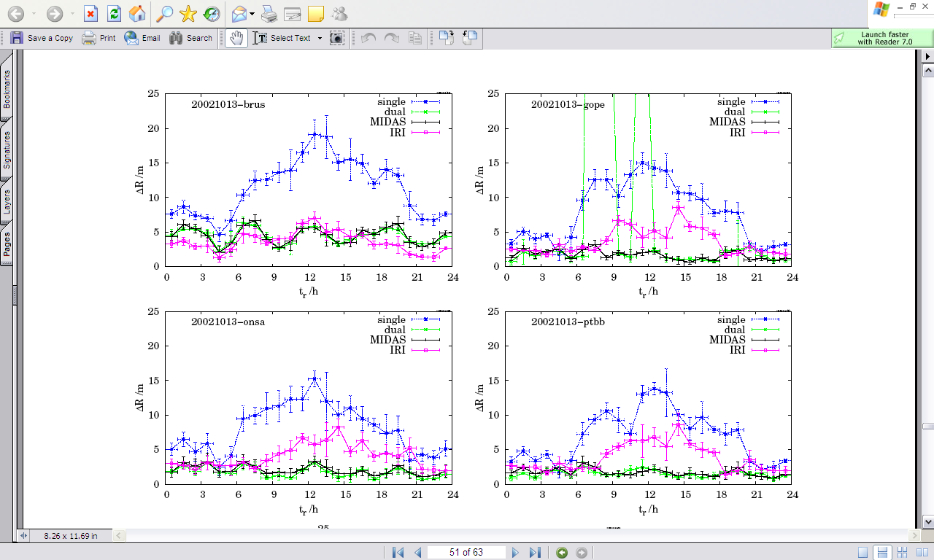Click the browser Stop icon
The height and width of the screenshot is (560, 934).
(90, 14)
